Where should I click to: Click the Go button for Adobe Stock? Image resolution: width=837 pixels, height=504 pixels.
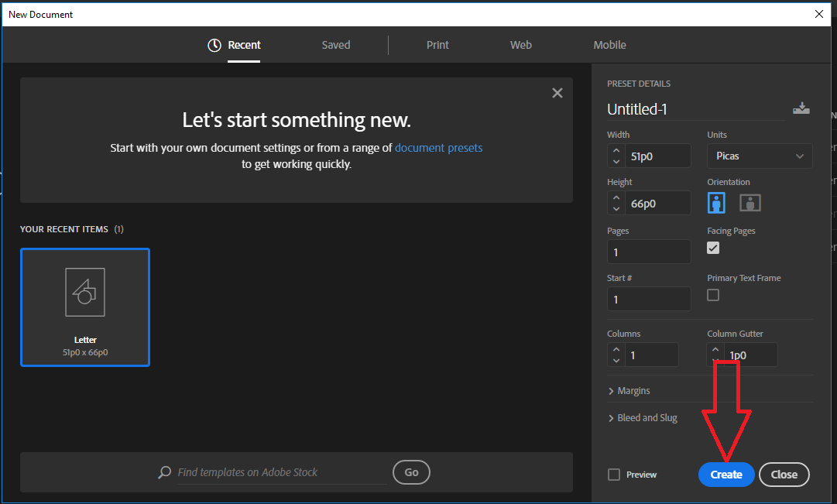(x=411, y=472)
